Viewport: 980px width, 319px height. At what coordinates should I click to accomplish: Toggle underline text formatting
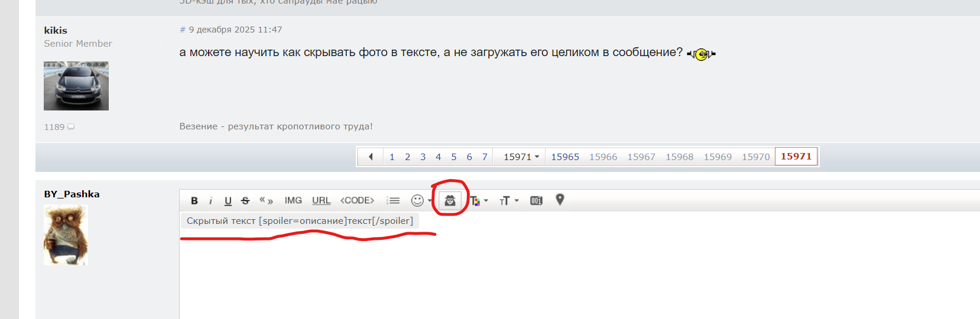(x=228, y=201)
